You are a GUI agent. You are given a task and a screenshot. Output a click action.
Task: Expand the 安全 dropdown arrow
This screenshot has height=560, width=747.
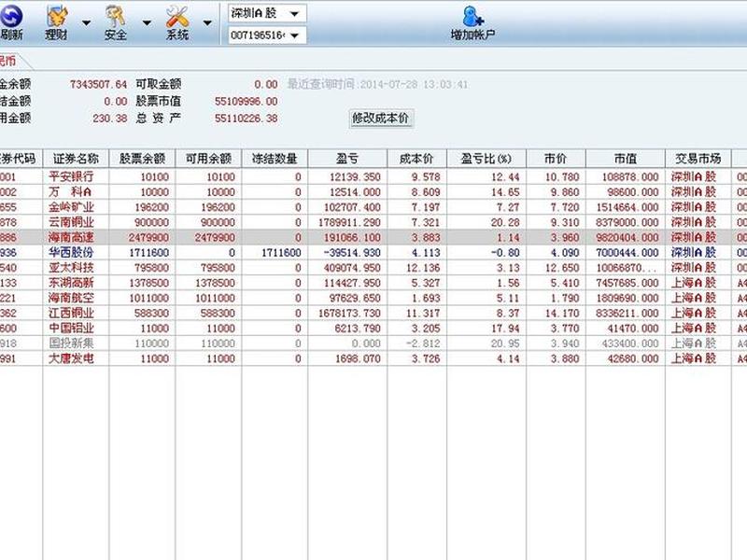(x=147, y=22)
